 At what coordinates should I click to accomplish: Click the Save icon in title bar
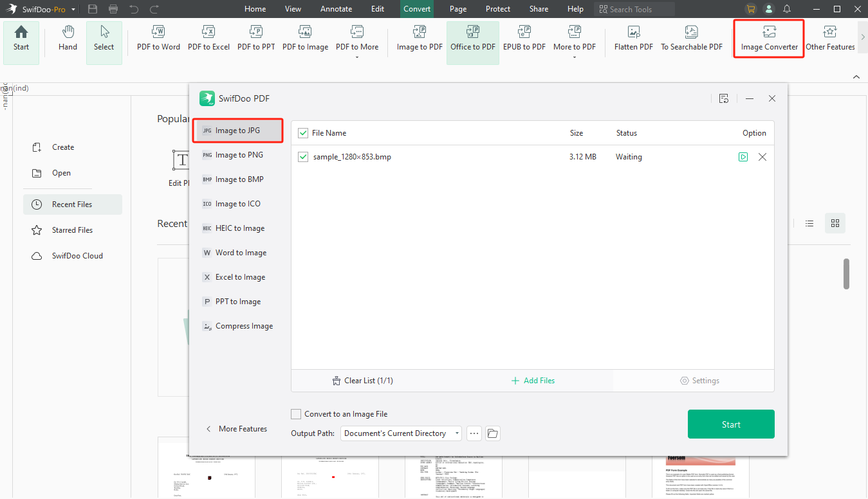tap(93, 9)
